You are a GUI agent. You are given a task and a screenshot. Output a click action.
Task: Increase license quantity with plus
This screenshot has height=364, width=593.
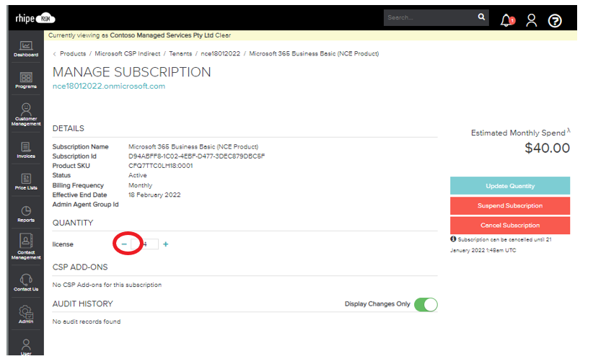coord(166,244)
